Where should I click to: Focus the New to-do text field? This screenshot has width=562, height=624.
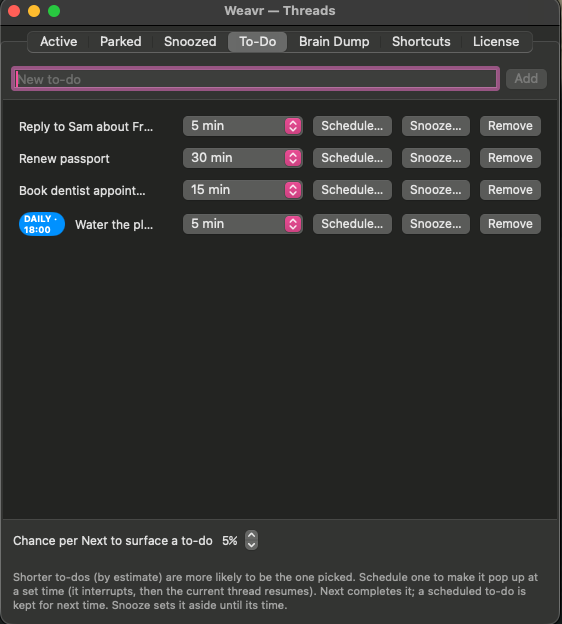point(256,79)
